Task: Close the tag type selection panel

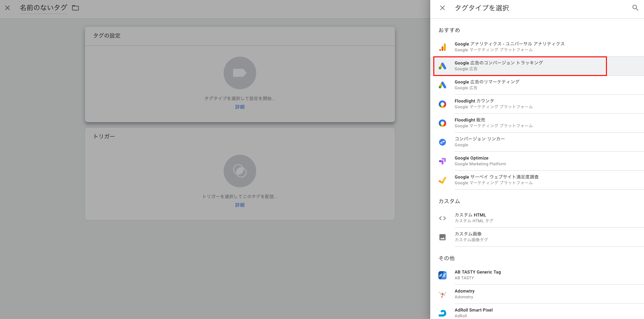Action: pyautogui.click(x=442, y=8)
